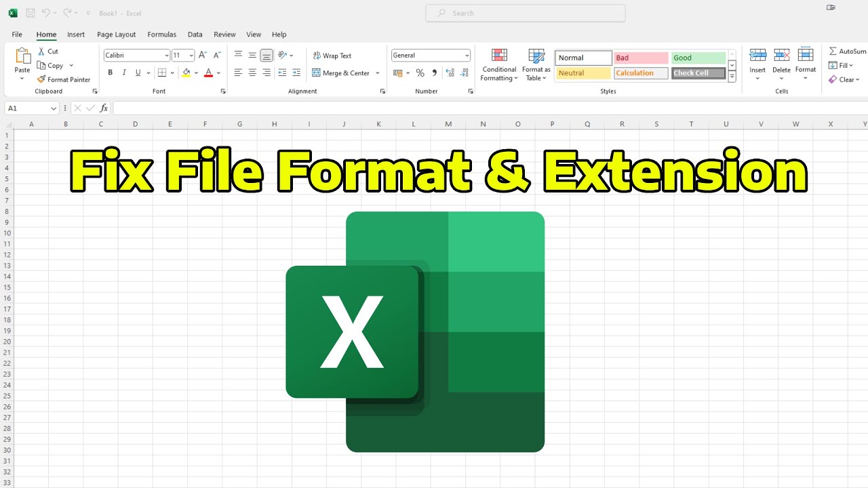This screenshot has width=868, height=488.
Task: Expand Merge & Center options arrow
Action: tap(378, 73)
